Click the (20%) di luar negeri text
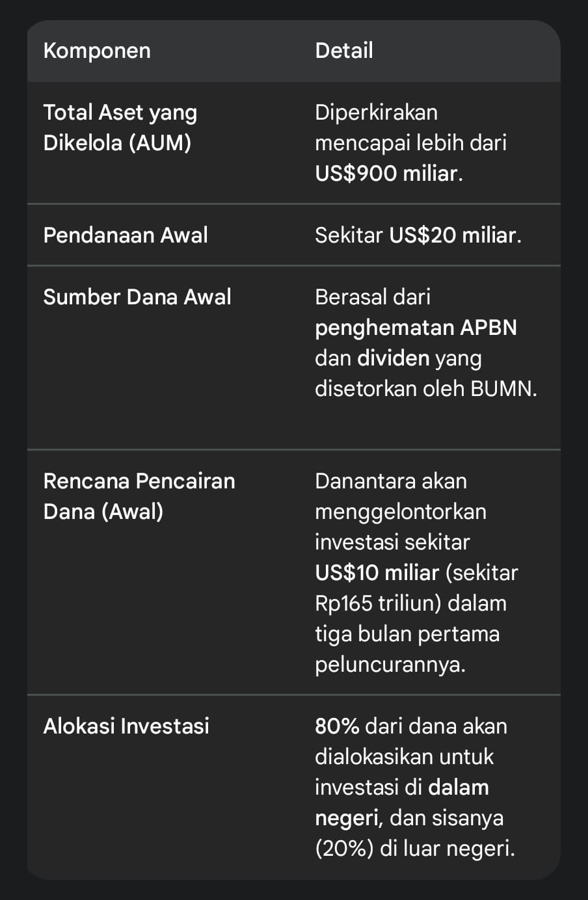Screen dimensions: 588x900 point(414,848)
